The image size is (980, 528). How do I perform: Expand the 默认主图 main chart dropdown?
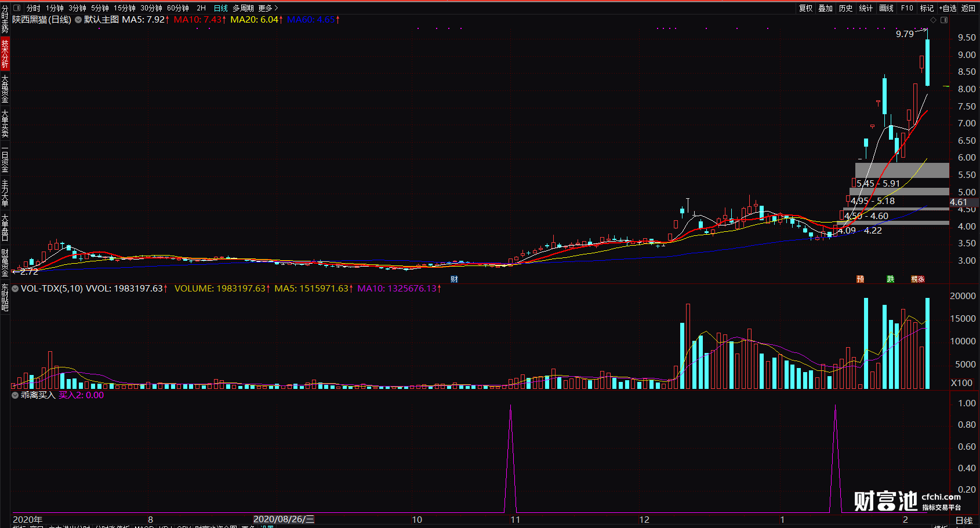pos(78,20)
